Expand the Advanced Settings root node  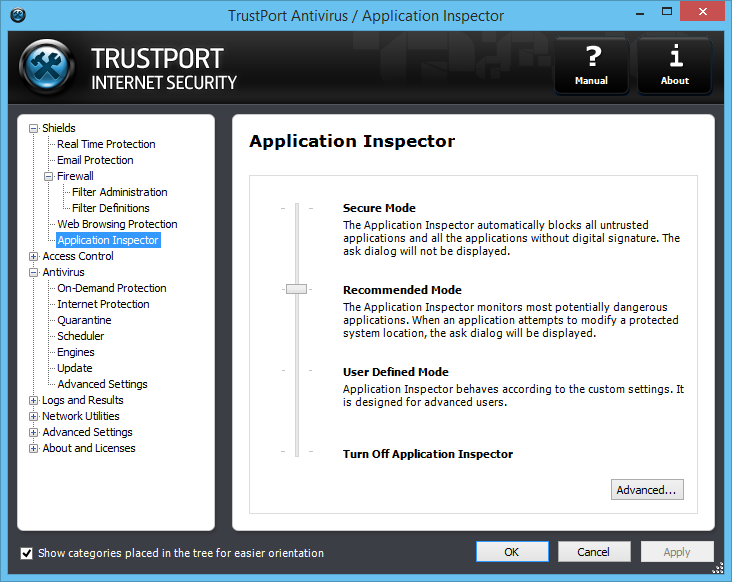click(34, 432)
